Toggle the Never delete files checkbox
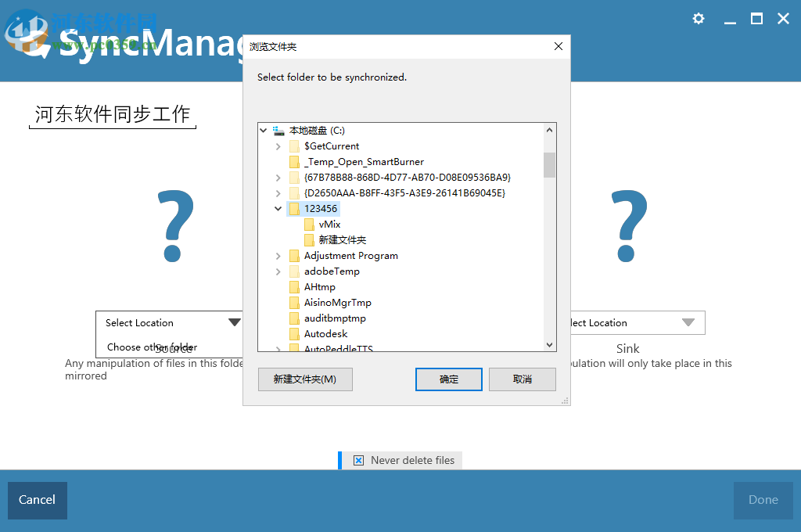Screen dimensions: 801x532 point(358,460)
